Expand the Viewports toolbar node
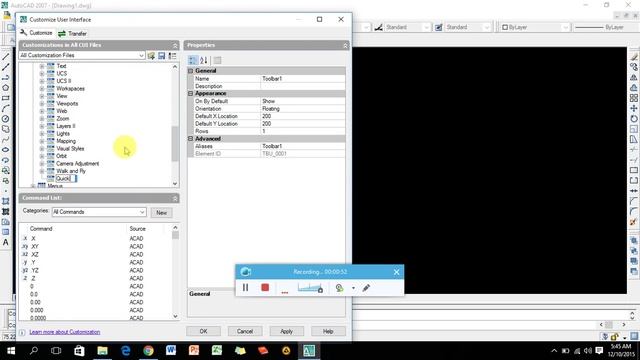Image resolution: width=640 pixels, height=360 pixels. [x=42, y=104]
